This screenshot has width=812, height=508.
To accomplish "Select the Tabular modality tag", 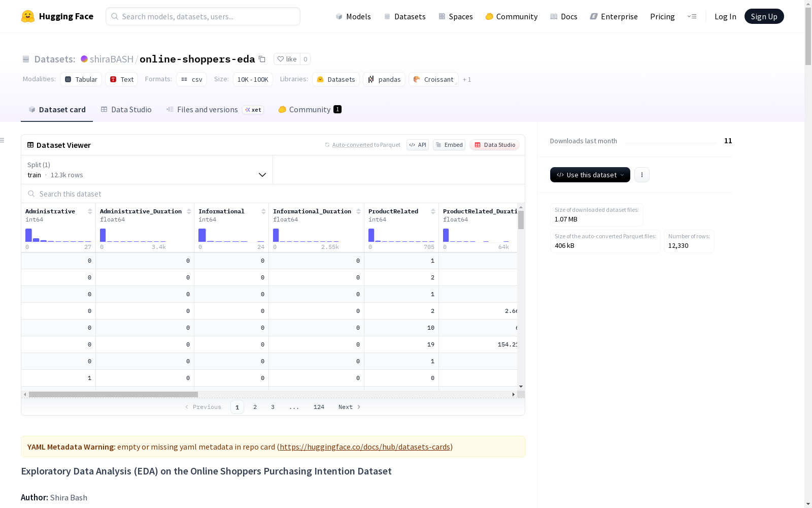I will (x=81, y=79).
